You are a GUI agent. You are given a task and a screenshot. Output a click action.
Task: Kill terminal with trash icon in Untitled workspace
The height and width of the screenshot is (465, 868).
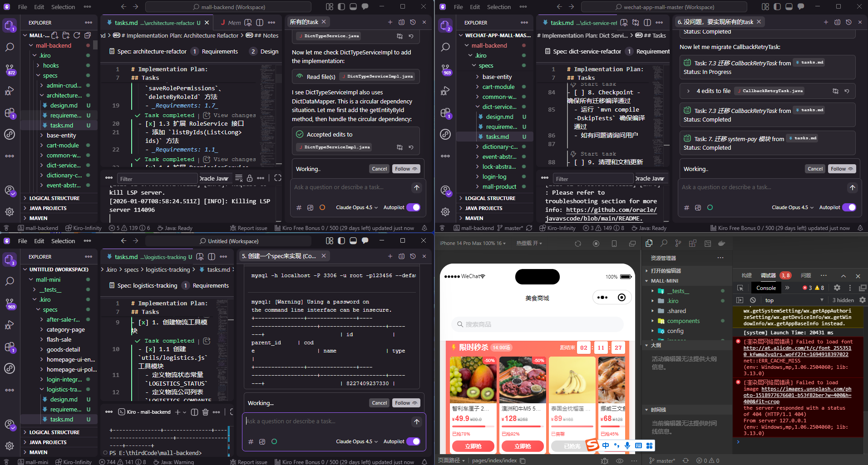pos(205,412)
